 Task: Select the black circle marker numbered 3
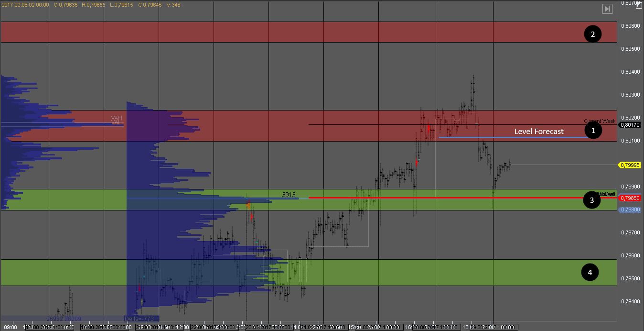[x=592, y=200]
